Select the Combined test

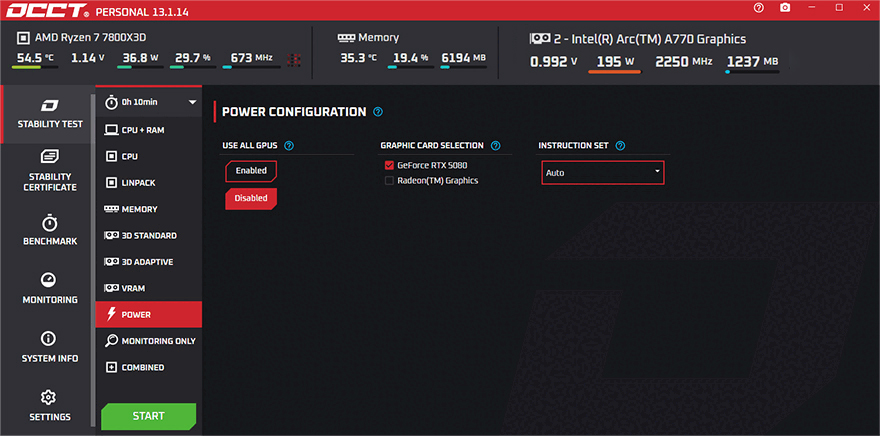(149, 367)
